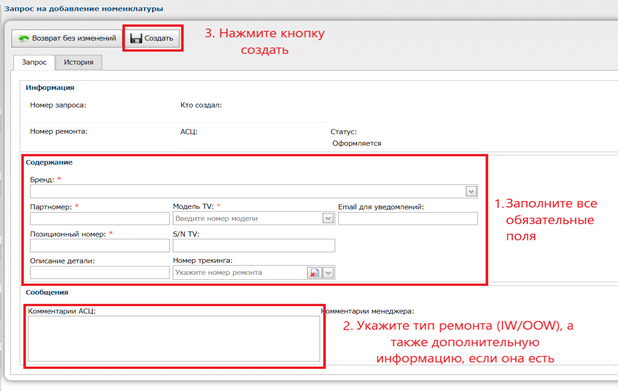Click the Кто создал label
This screenshot has height=391, width=620.
(x=201, y=105)
